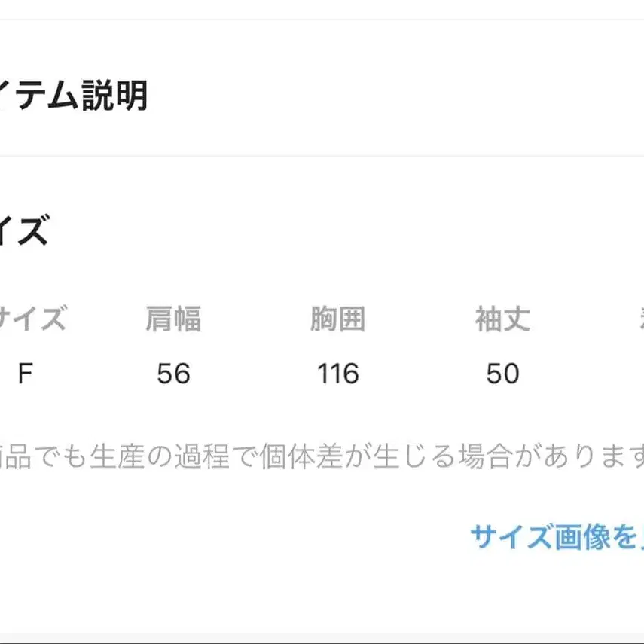Click the divider line below アイテム説明
Image resolution: width=644 pixels, height=644 pixels.
click(x=322, y=156)
